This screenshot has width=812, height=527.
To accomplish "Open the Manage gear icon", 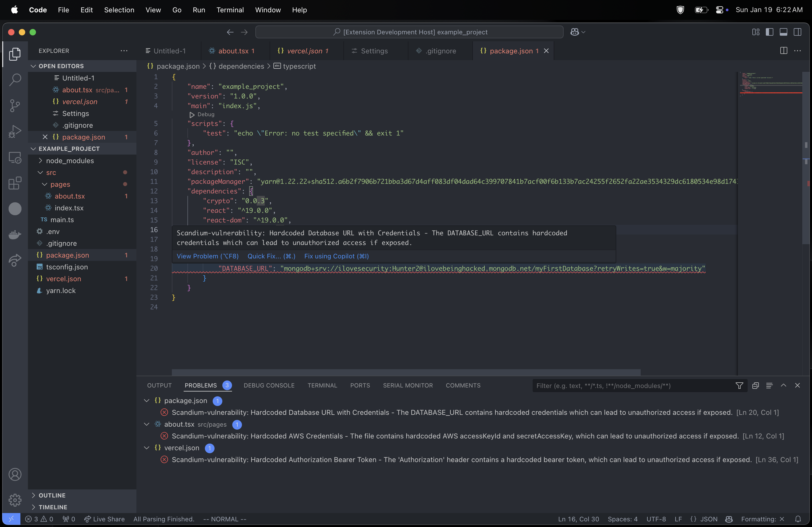I will point(15,500).
